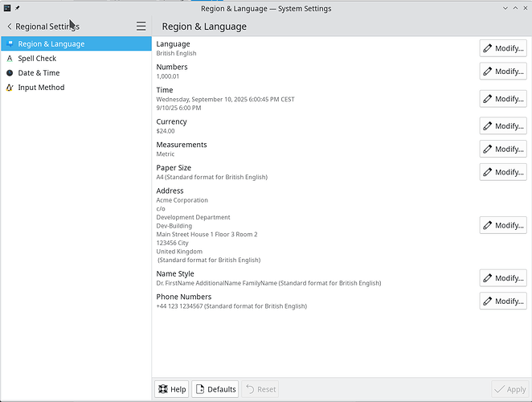This screenshot has height=402, width=532.
Task: Click the Input Method icon in sidebar
Action: [x=10, y=88]
